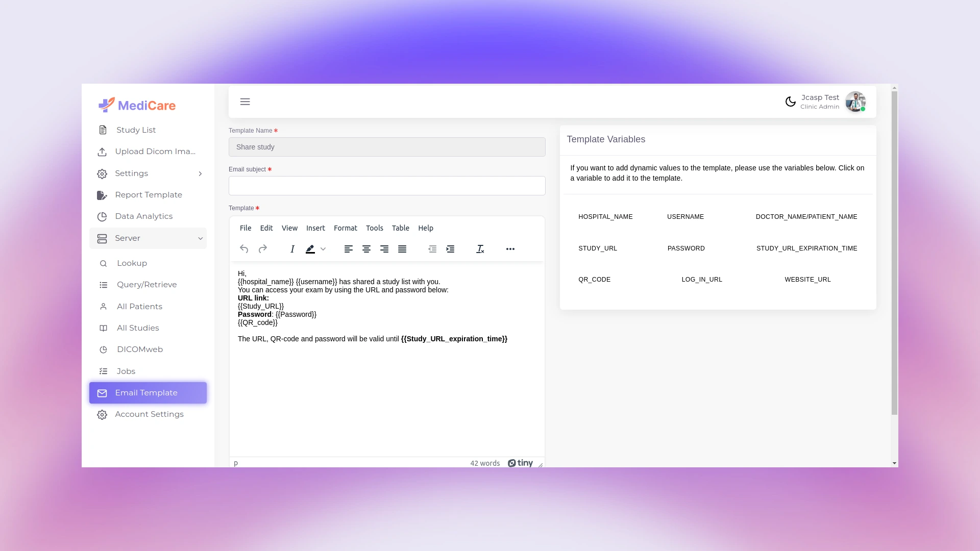Clear formatting with the Tx icon
980x551 pixels.
pyautogui.click(x=480, y=249)
